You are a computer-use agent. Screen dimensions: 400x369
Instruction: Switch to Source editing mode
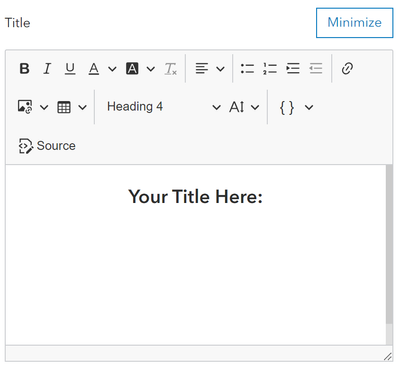[47, 146]
